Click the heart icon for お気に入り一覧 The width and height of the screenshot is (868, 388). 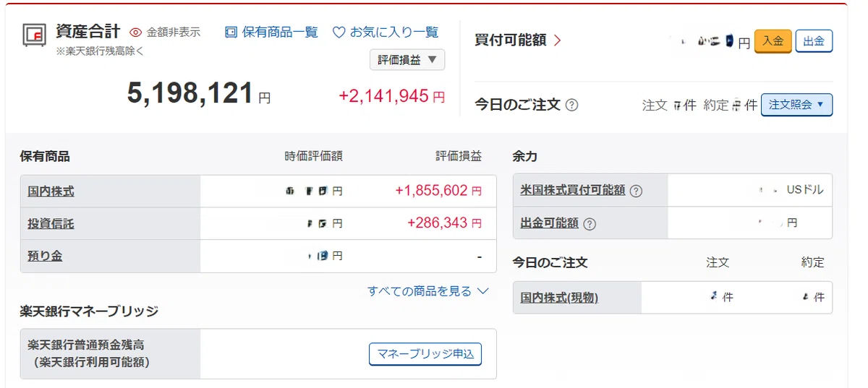click(339, 33)
